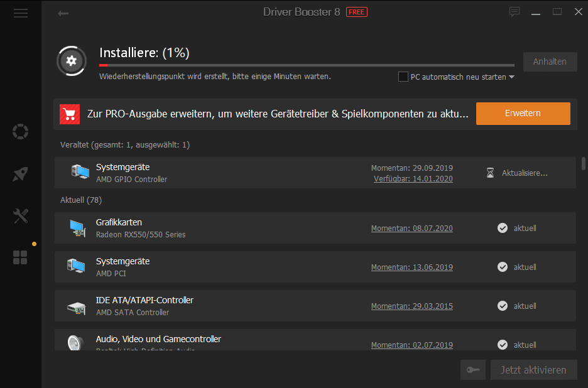The height and width of the screenshot is (388, 588).
Task: Open Momentan: 02.07.2019 link
Action: point(411,345)
